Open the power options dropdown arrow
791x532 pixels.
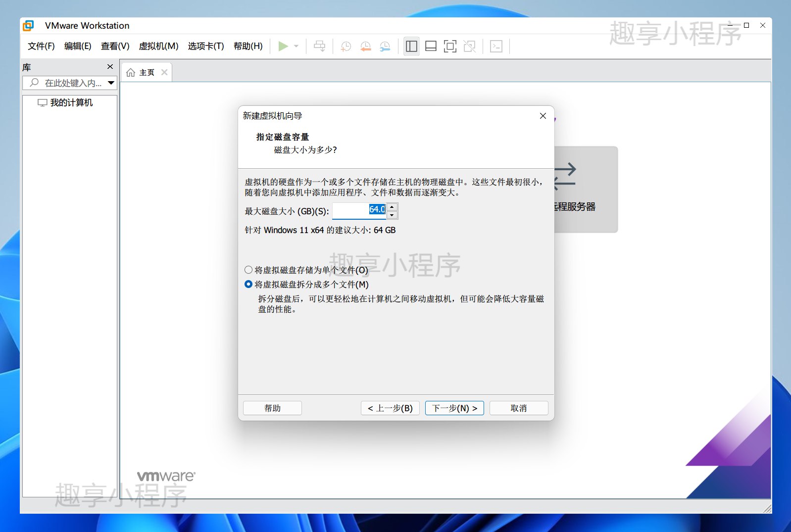[296, 46]
